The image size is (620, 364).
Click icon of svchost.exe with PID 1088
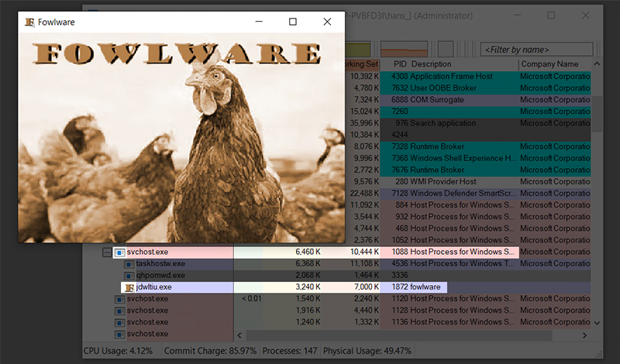point(119,252)
